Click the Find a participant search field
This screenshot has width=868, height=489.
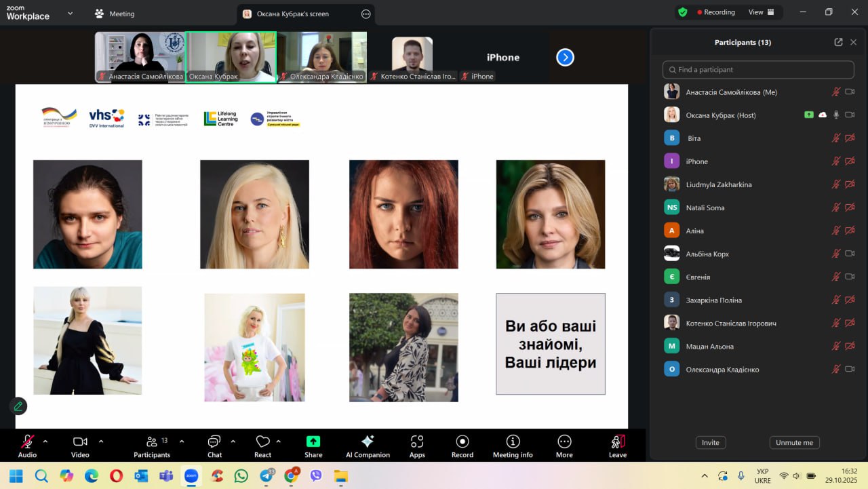click(758, 69)
